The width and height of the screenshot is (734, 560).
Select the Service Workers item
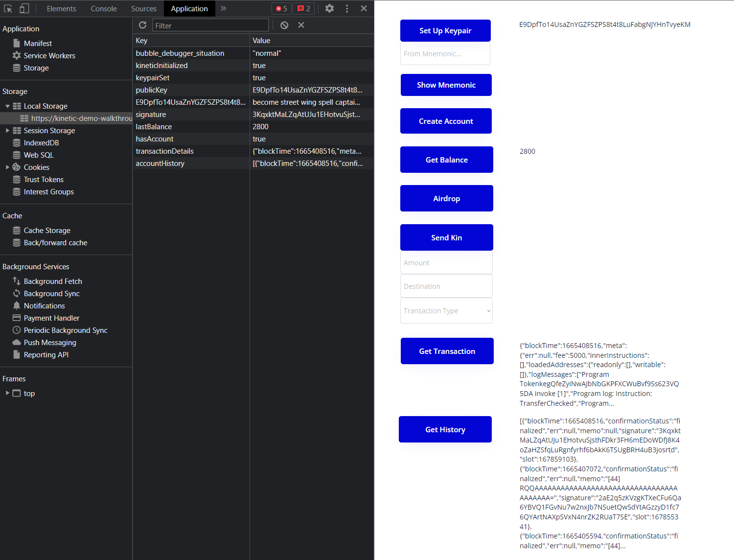pos(49,56)
